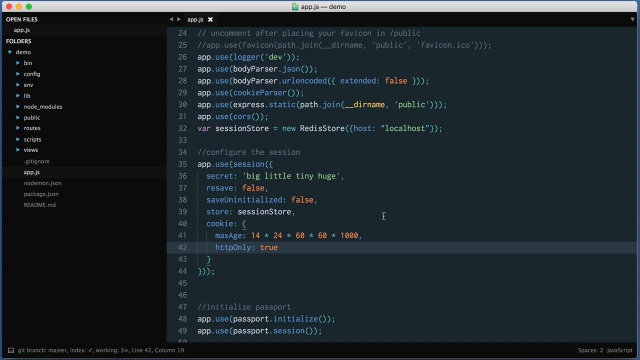The image size is (640, 360).
Task: Expand the env folder
Action: (x=18, y=85)
